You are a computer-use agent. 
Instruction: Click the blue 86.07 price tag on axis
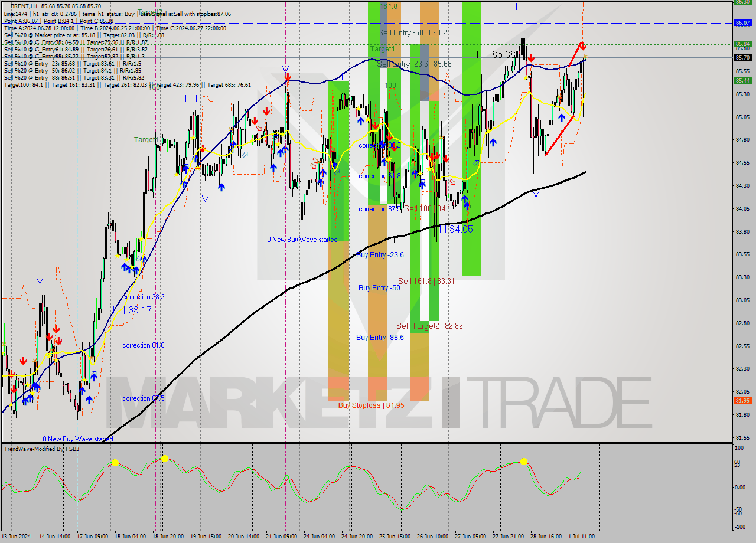742,23
